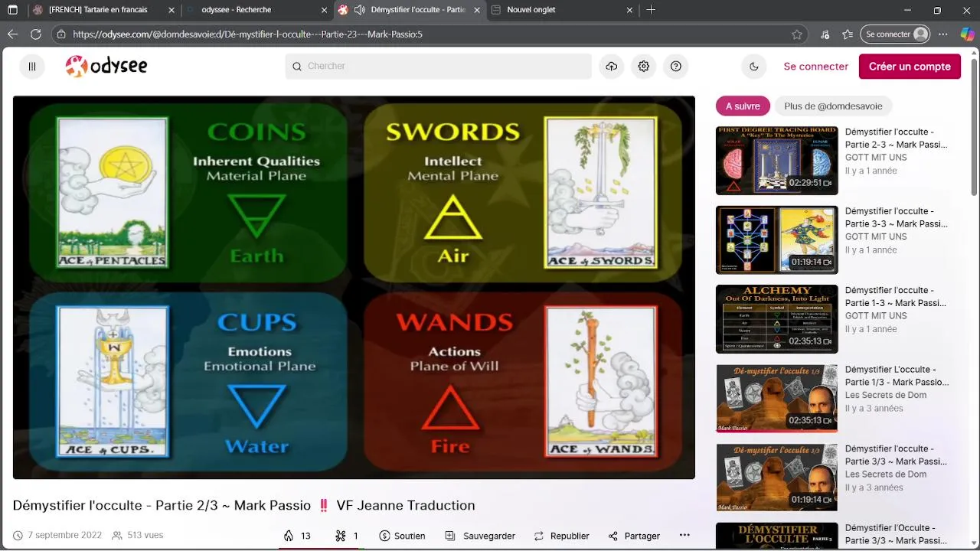Screen dimensions: 980x551
Task: Open Démystifier L'occulte Partie 1/3 title link
Action: coord(897,376)
